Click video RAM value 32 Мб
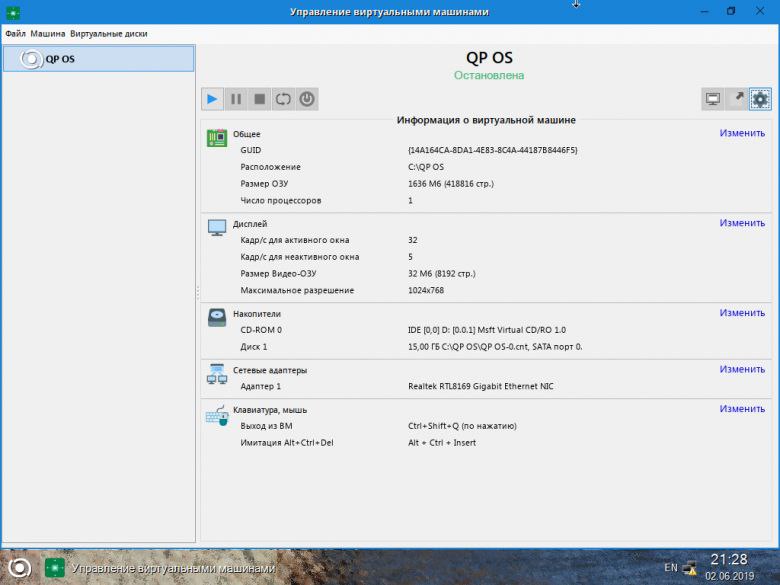This screenshot has height=585, width=780. 442,274
